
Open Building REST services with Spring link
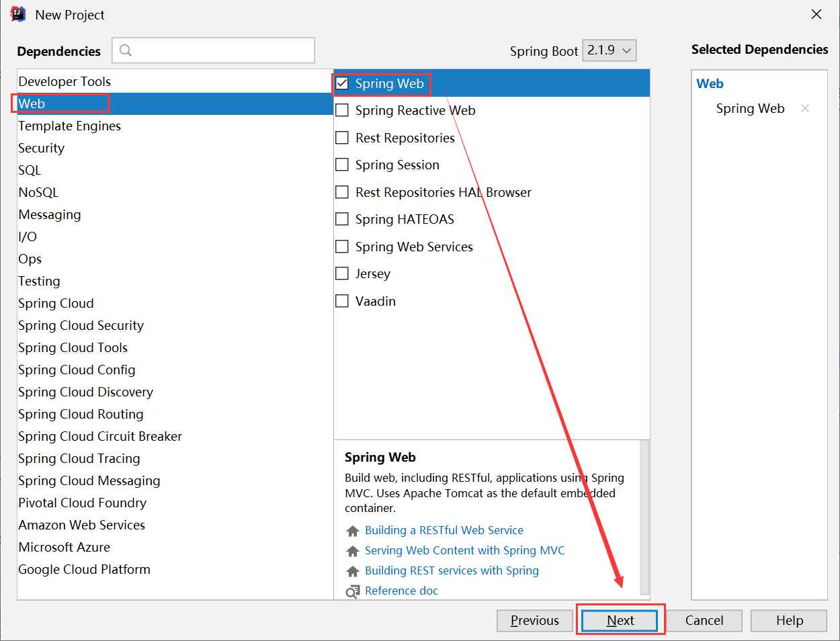pyautogui.click(x=452, y=570)
